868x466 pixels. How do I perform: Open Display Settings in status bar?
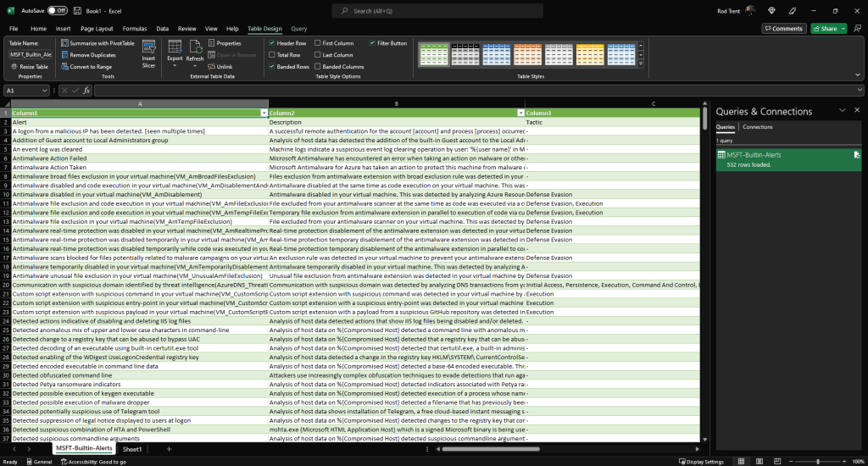(x=701, y=462)
